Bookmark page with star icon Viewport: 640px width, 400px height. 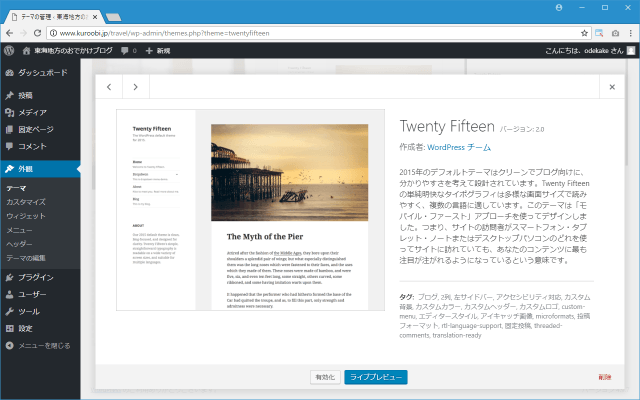click(584, 33)
